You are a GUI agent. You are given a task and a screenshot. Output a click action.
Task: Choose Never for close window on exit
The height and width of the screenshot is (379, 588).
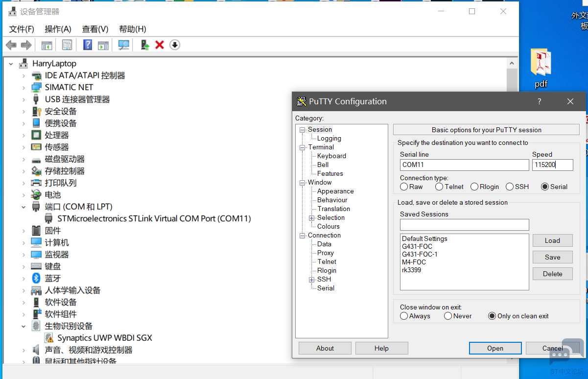click(448, 316)
